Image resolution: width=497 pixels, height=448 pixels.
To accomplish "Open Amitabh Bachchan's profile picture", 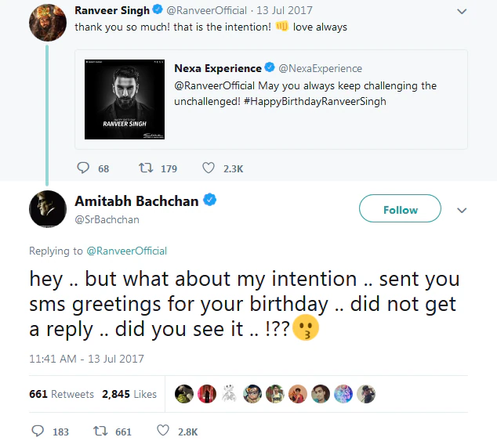I will (47, 209).
